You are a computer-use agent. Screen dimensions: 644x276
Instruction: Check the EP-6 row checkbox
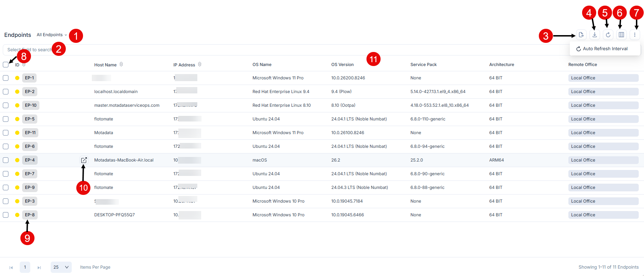click(x=6, y=146)
